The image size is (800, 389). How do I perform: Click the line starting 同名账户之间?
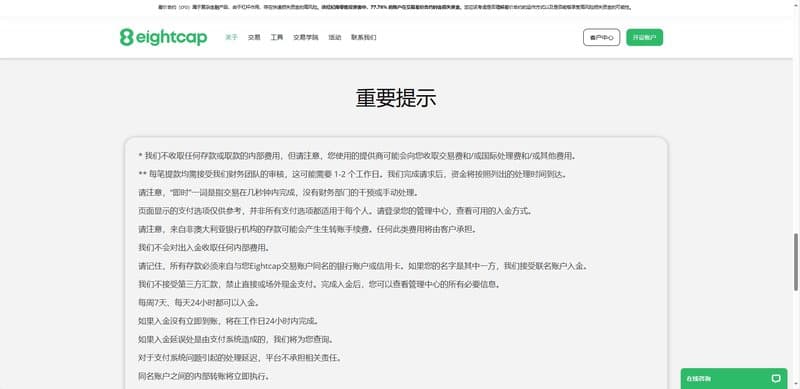tap(204, 376)
